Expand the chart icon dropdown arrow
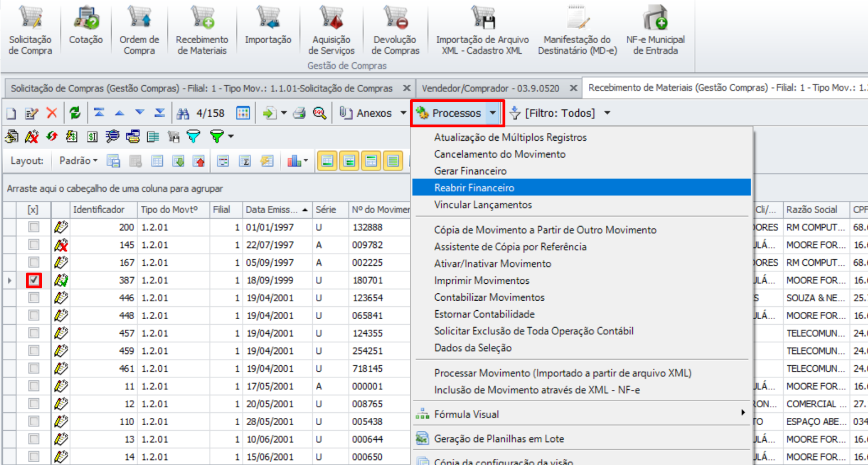 click(305, 161)
